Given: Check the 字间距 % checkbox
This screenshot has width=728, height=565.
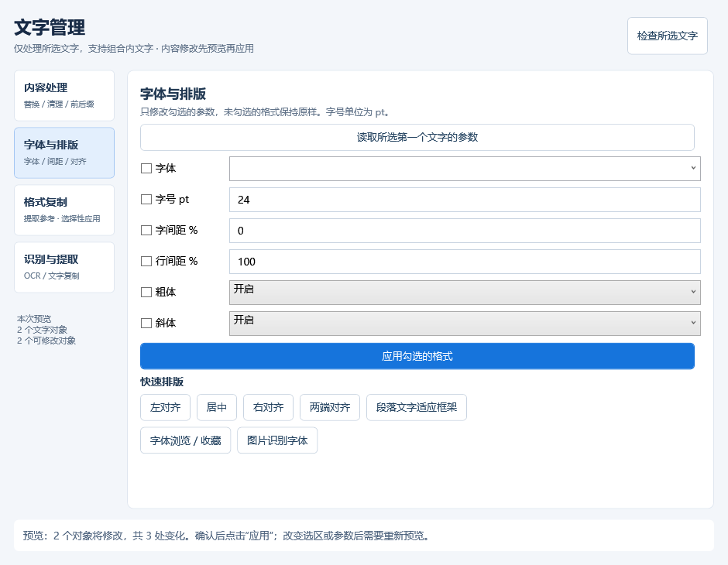Looking at the screenshot, I should 146,230.
